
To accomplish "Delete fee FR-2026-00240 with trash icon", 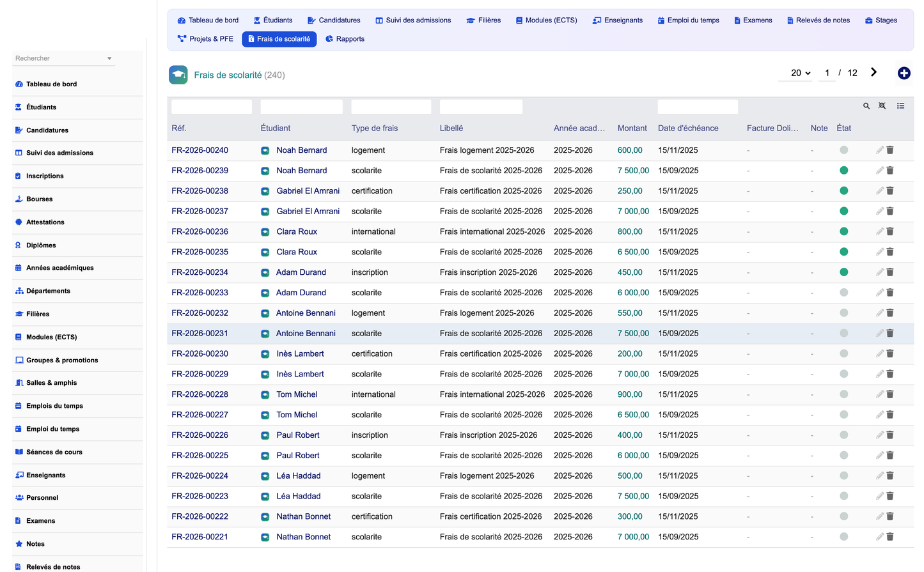I will 890,150.
